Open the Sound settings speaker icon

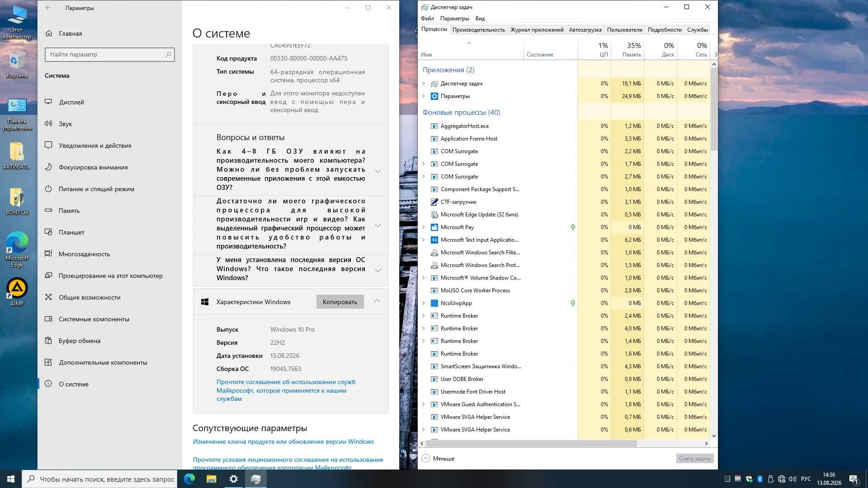tap(48, 123)
